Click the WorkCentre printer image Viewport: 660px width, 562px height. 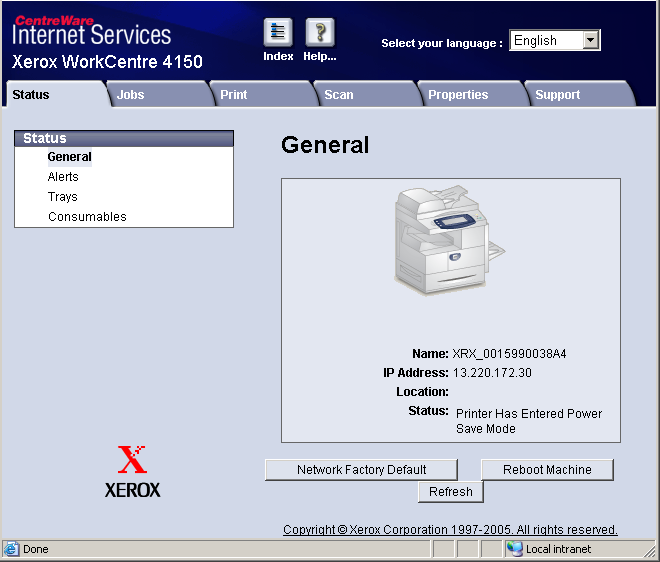[450, 240]
